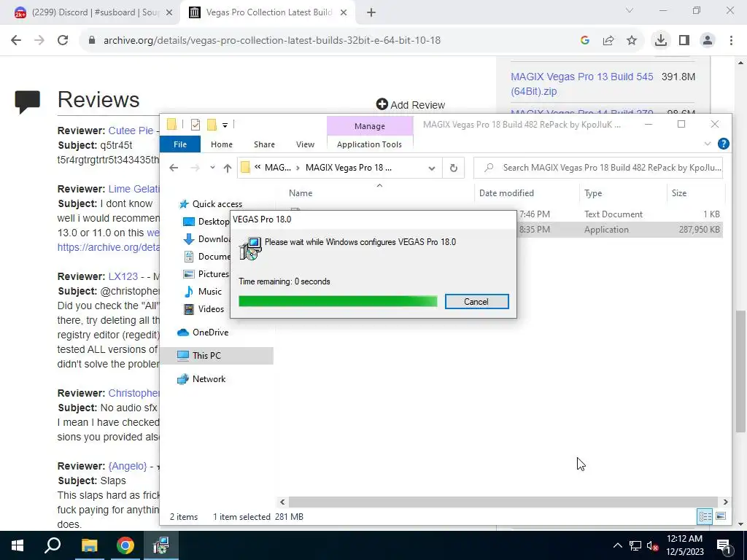Screen dimensions: 747x560
Task: Open recent locations dropdown in Explorer
Action: click(x=212, y=168)
